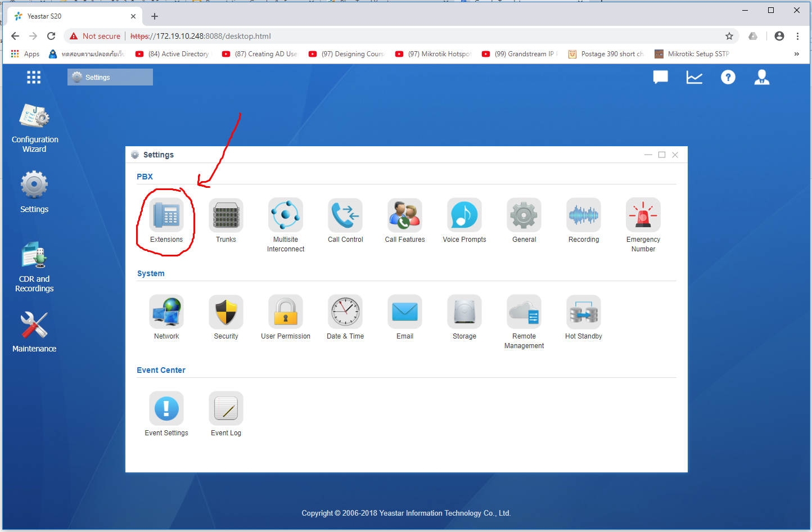Open the Mikrotik: Setup SSTP bookmark

[x=692, y=54]
